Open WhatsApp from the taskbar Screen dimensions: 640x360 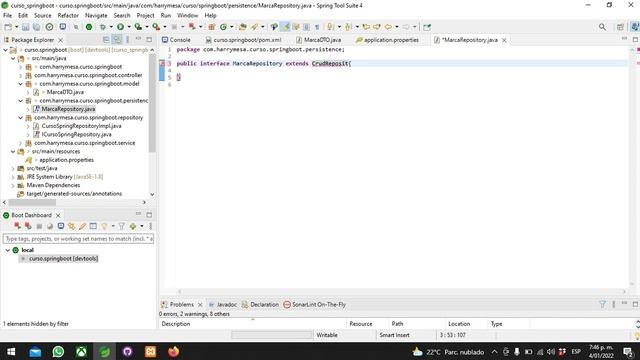(58, 351)
